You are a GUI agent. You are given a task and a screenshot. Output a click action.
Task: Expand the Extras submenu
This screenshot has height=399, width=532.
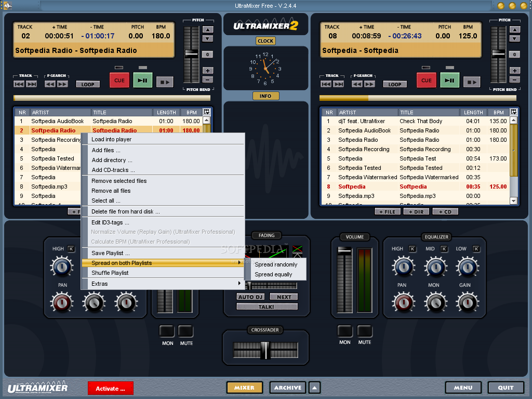pos(163,284)
